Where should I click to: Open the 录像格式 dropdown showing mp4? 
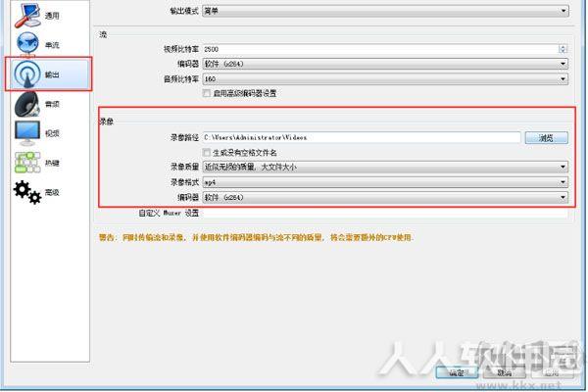coord(385,182)
